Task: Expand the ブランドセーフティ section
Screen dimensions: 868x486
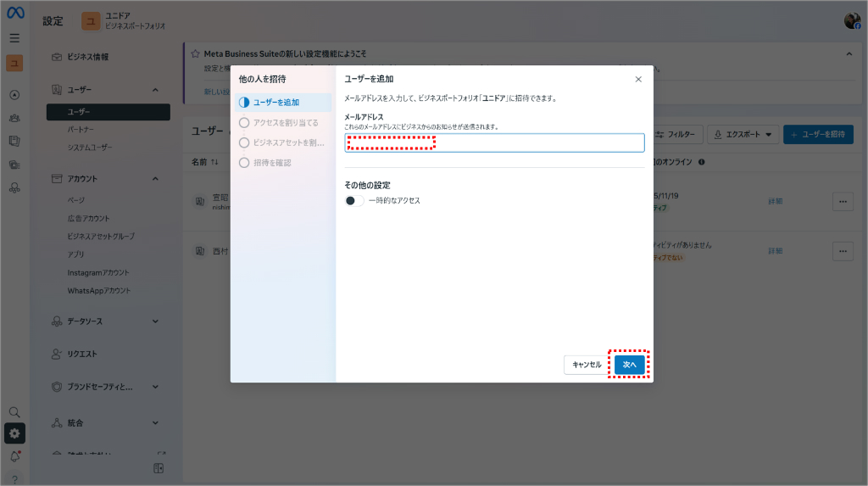Action: (156, 387)
